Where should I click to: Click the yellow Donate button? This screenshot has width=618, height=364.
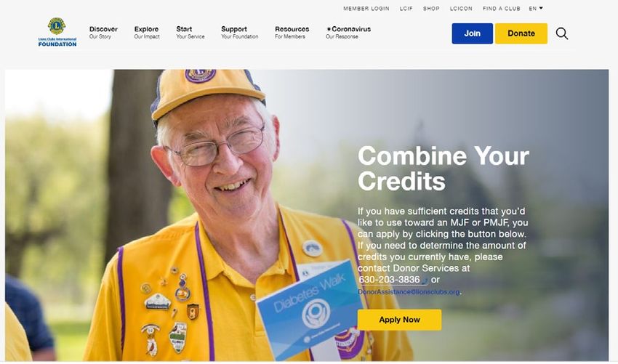(521, 33)
